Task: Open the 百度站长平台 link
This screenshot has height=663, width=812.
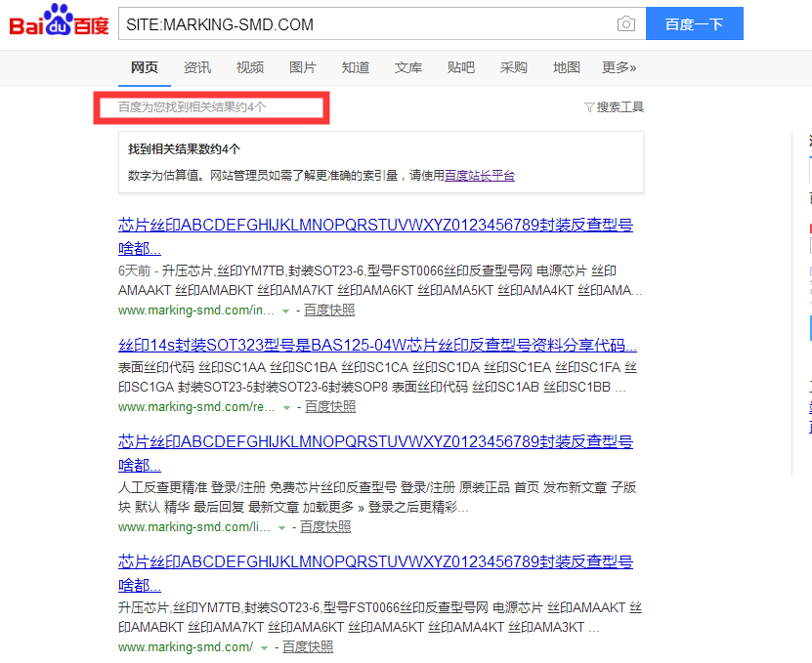Action: click(x=480, y=176)
